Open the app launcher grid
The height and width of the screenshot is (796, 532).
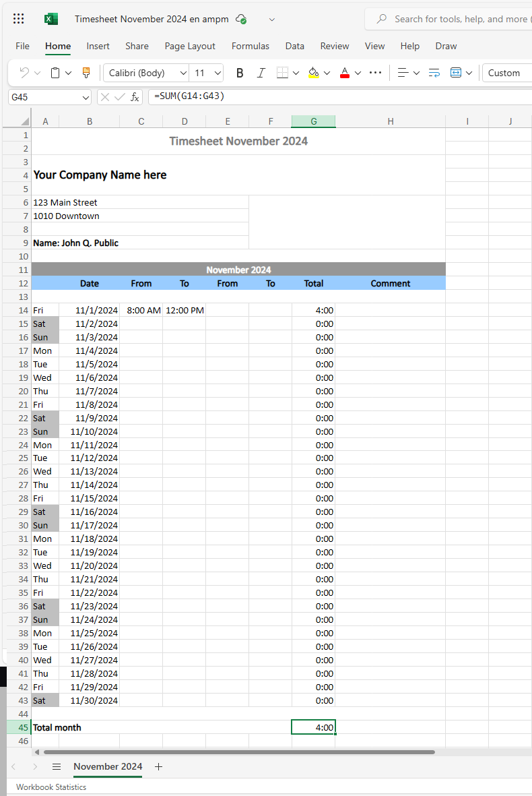[x=19, y=19]
